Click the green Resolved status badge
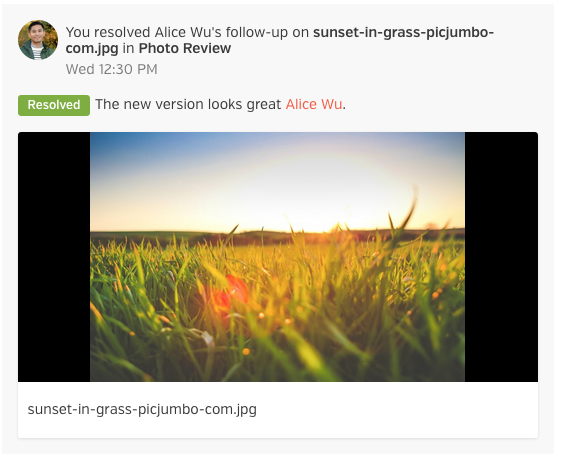 pos(54,105)
